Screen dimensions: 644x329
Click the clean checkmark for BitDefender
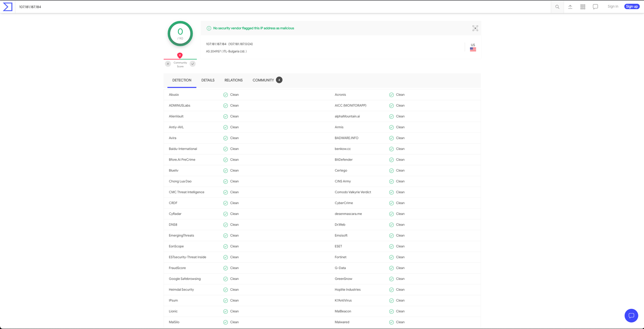pos(391,160)
